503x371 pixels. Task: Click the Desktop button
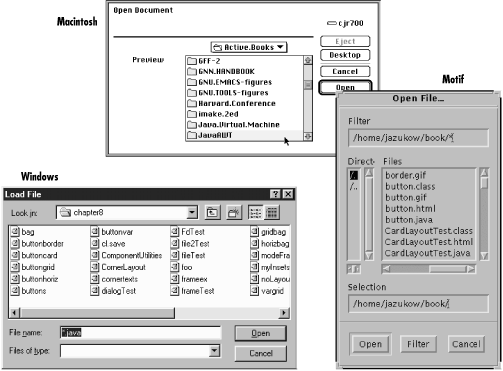point(345,55)
